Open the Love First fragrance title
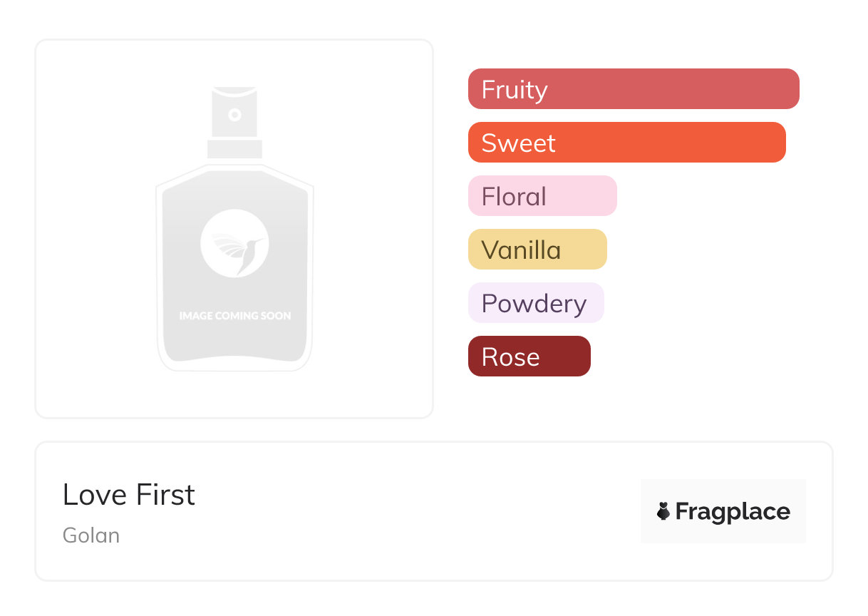 click(129, 495)
